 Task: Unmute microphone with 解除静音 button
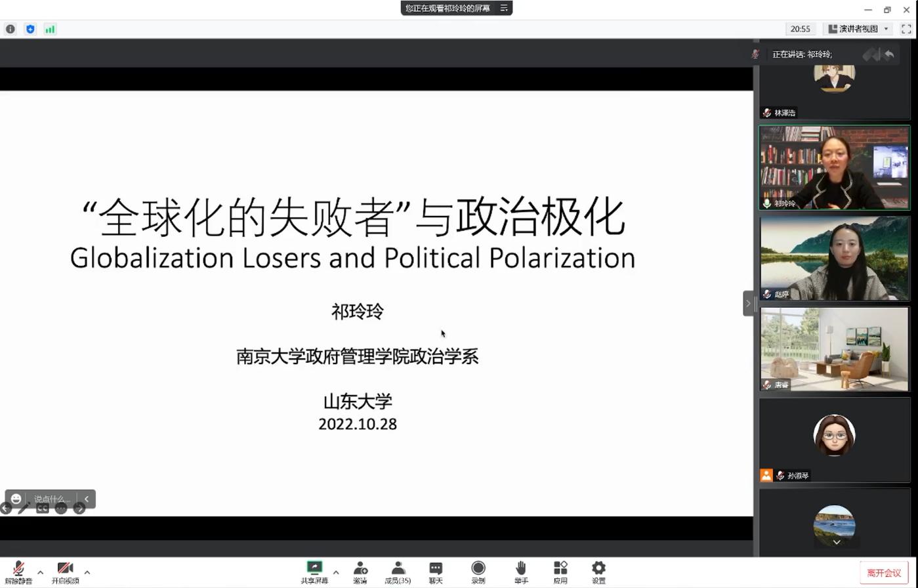(x=18, y=572)
